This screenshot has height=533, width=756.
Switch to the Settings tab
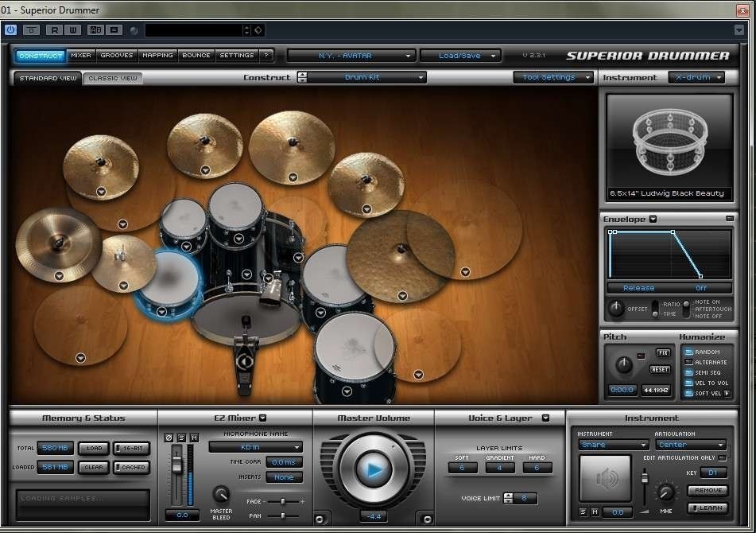pyautogui.click(x=237, y=56)
